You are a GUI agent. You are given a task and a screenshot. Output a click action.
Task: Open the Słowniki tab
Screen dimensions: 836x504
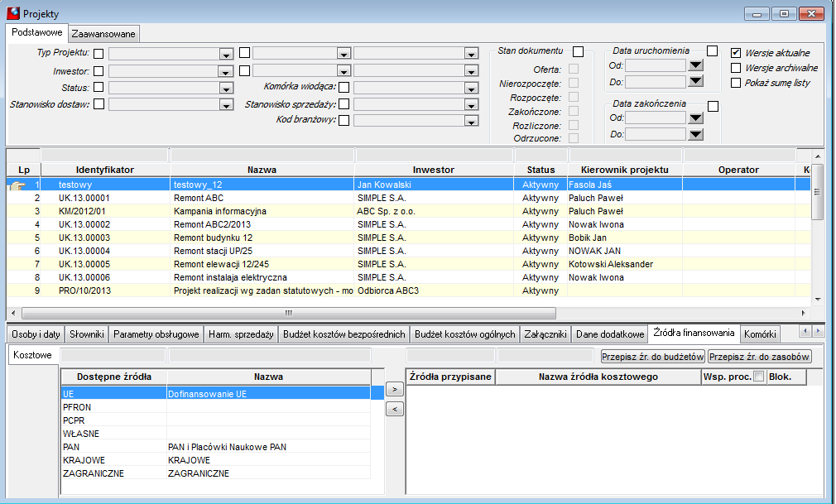tap(86, 334)
